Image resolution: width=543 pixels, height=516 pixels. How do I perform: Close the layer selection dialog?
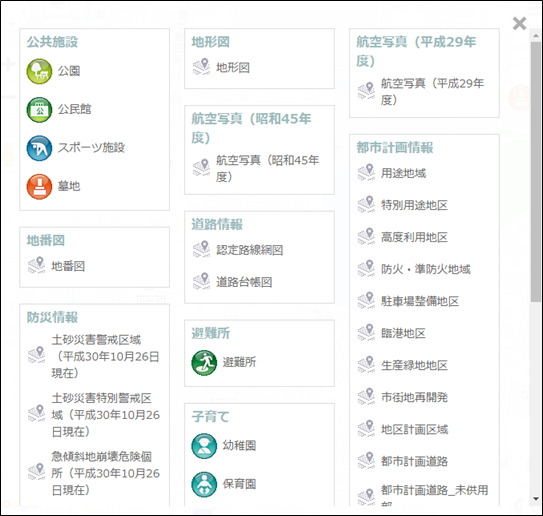point(519,24)
